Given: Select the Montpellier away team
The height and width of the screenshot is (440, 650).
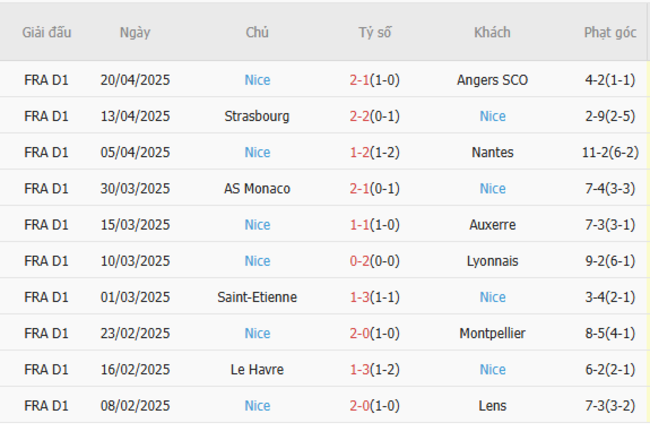Looking at the screenshot, I should [492, 333].
